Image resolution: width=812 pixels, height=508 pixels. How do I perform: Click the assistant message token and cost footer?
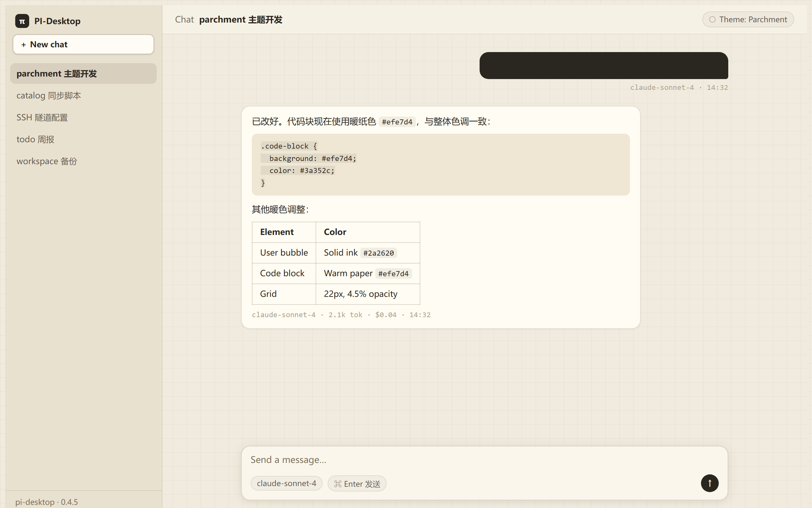341,315
